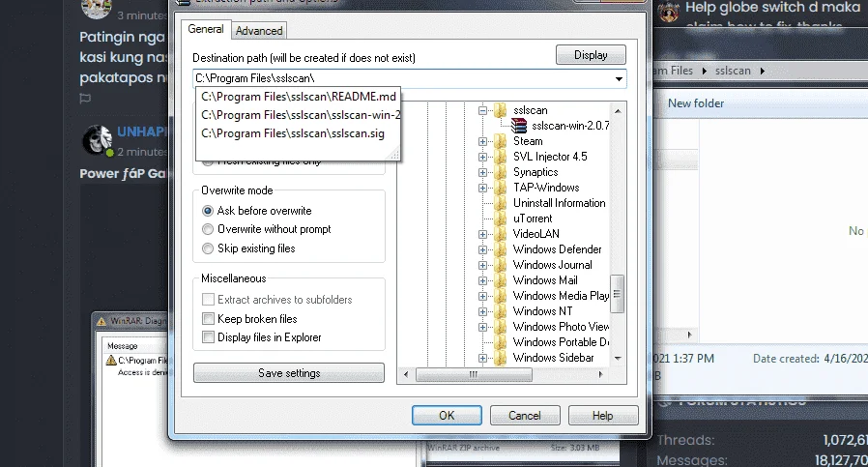This screenshot has height=467, width=868.
Task: Click the flag report icon under forum post
Action: pyautogui.click(x=85, y=99)
